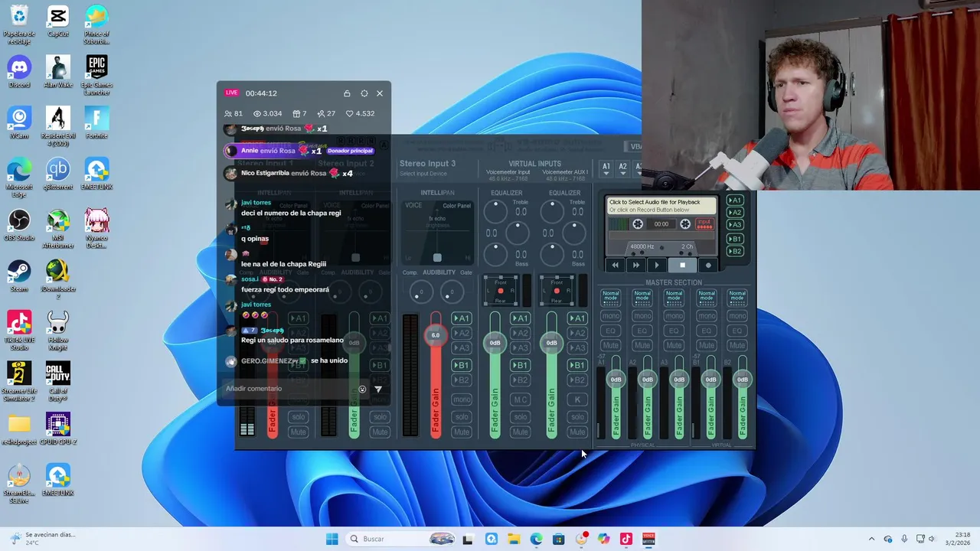Toggle M.C on Voicemeeter Input strip
980x551 pixels.
tap(520, 399)
